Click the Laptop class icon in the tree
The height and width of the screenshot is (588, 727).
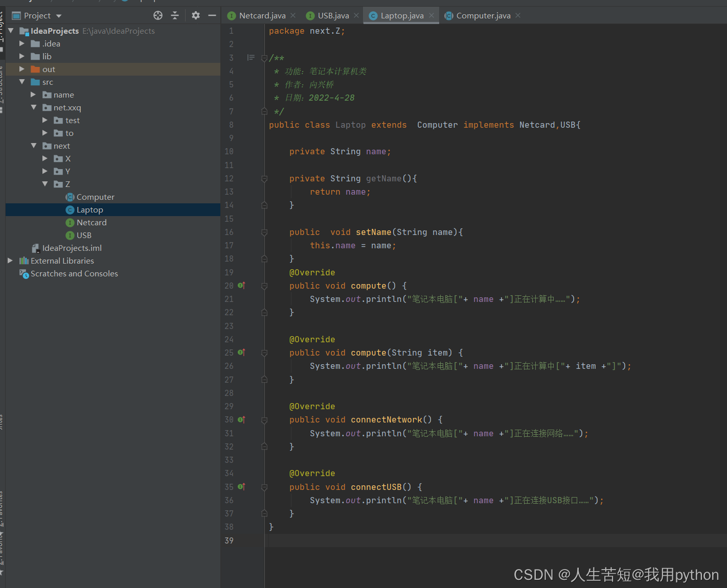pyautogui.click(x=70, y=210)
